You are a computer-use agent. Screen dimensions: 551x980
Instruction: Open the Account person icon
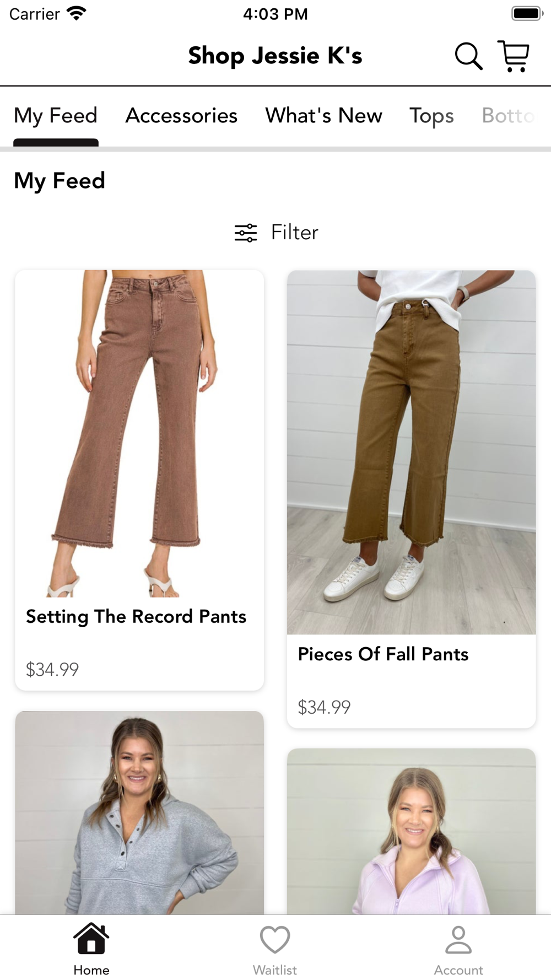click(x=458, y=939)
